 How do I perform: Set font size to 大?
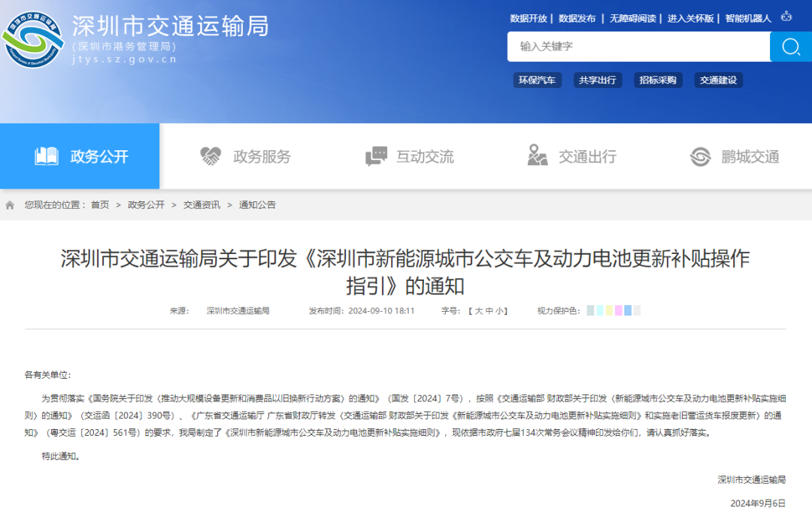[478, 310]
